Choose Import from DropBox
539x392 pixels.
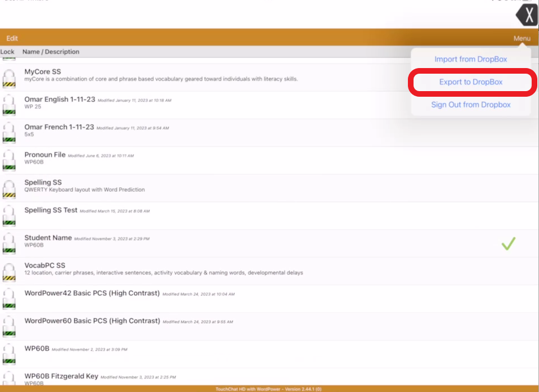point(470,59)
